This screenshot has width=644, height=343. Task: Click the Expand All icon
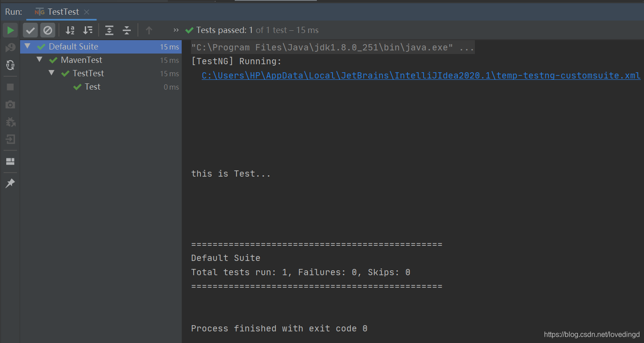pos(109,30)
